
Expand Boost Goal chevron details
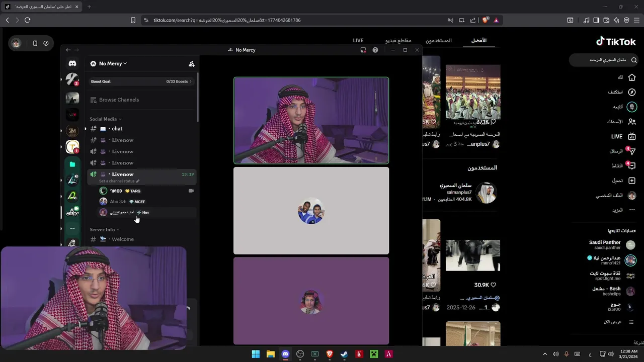[191, 81]
